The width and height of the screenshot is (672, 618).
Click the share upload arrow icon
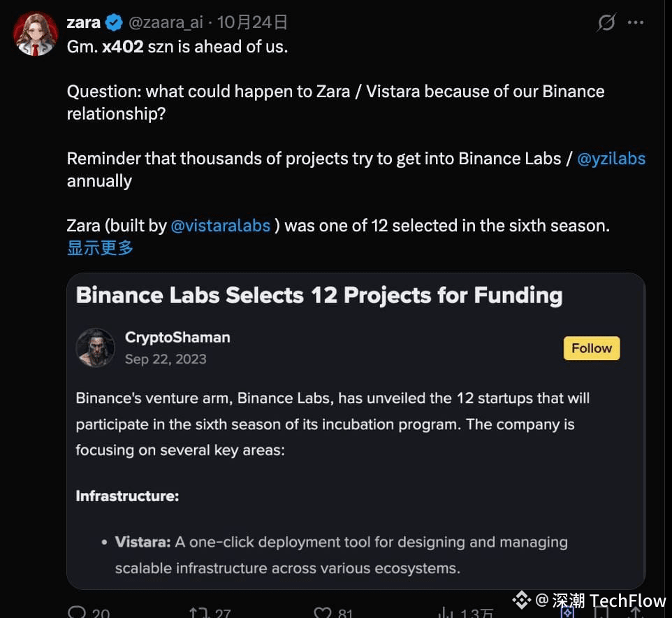[x=635, y=613]
